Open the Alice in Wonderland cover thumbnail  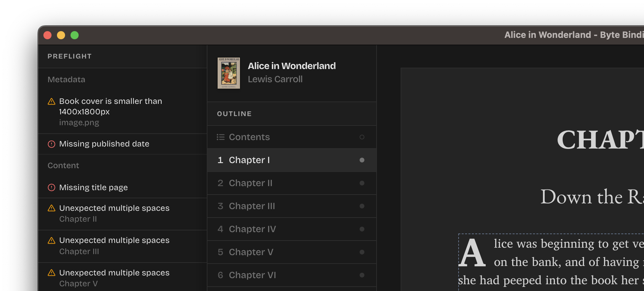[229, 73]
